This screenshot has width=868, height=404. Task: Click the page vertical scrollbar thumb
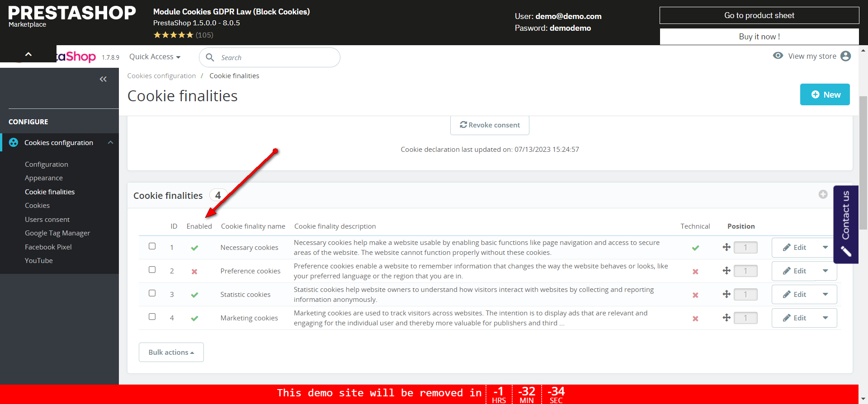coord(863,163)
